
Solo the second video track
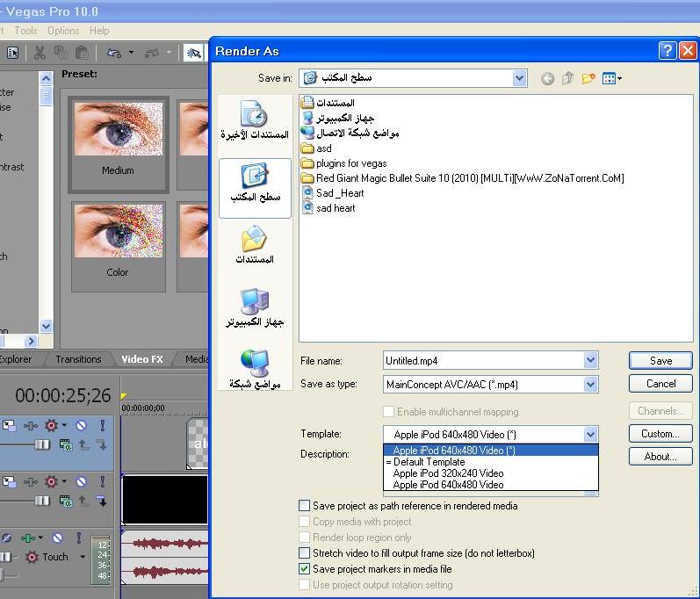pyautogui.click(x=102, y=481)
